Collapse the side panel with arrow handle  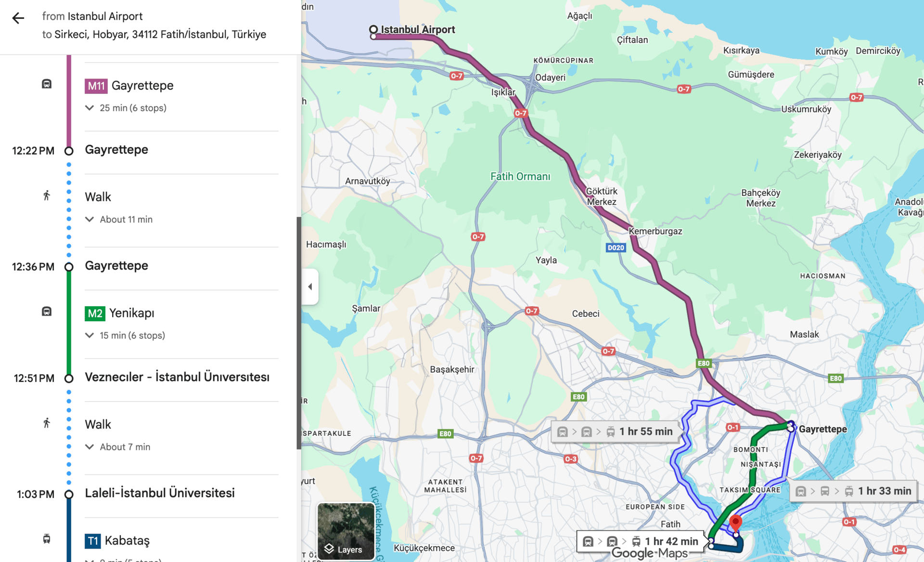[x=310, y=287]
